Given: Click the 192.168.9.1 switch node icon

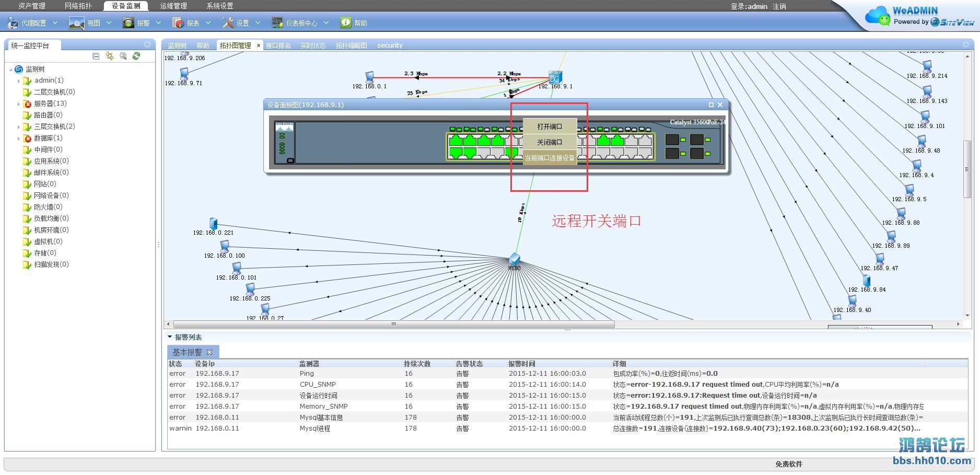Looking at the screenshot, I should tap(555, 77).
